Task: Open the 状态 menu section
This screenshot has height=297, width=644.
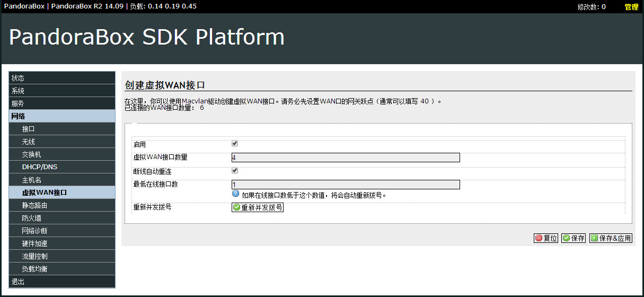Action: (x=62, y=78)
